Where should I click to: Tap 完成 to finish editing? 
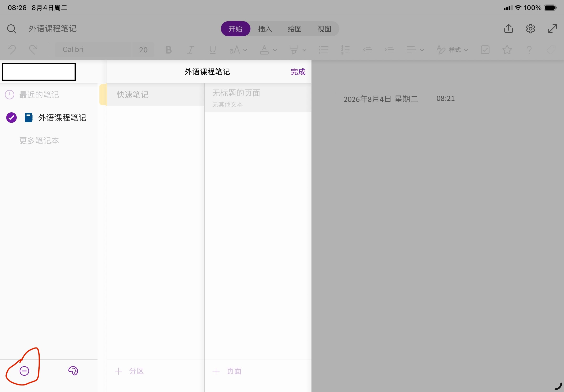298,72
